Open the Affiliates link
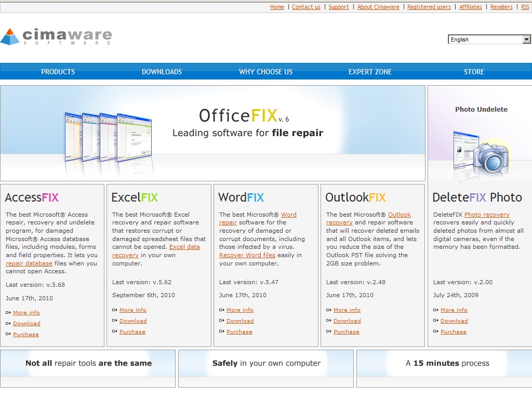Image resolution: width=532 pixels, height=399 pixels. click(x=470, y=7)
